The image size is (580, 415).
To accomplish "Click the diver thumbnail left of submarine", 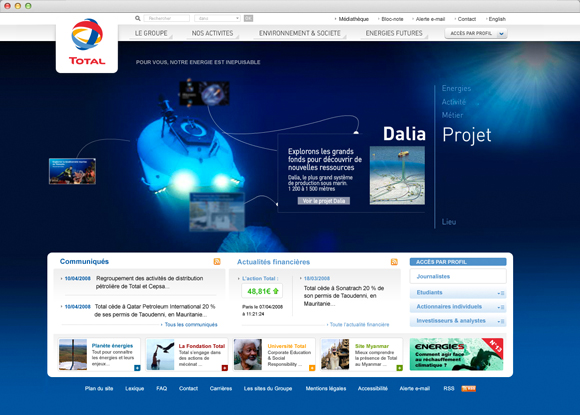I will pyautogui.click(x=72, y=171).
